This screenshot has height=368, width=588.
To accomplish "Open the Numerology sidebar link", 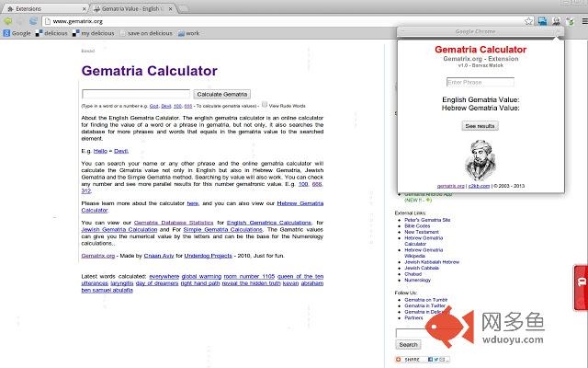I will pyautogui.click(x=417, y=280).
